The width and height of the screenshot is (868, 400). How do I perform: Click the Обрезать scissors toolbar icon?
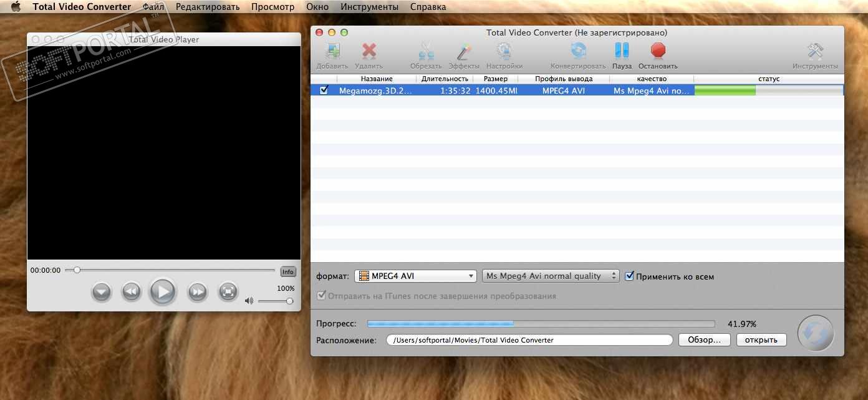[426, 51]
